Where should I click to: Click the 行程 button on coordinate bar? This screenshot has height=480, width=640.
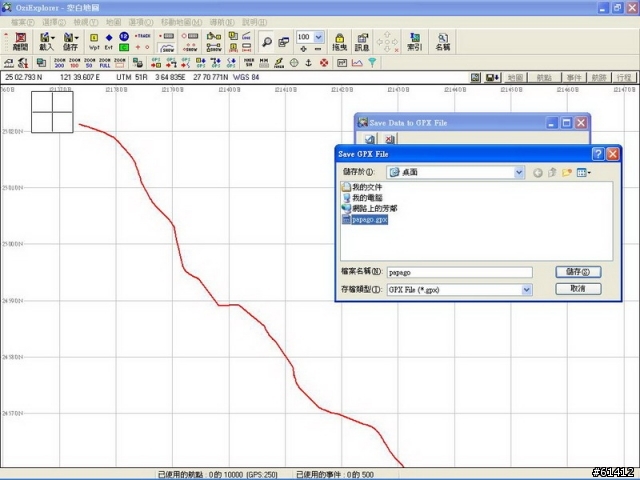(x=624, y=78)
